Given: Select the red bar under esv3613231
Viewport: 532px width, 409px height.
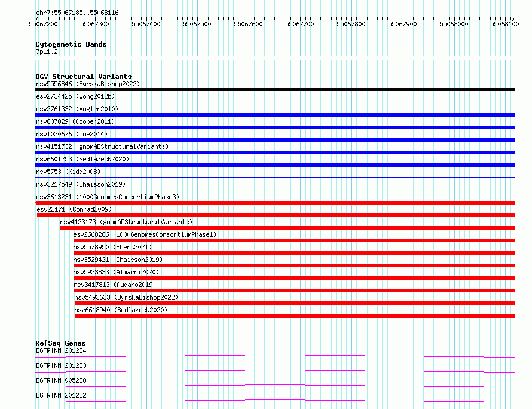Looking at the screenshot, I should (275, 203).
